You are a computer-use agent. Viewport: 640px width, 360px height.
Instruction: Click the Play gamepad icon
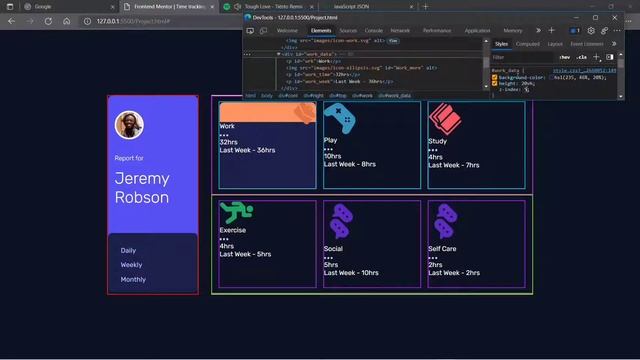340,119
